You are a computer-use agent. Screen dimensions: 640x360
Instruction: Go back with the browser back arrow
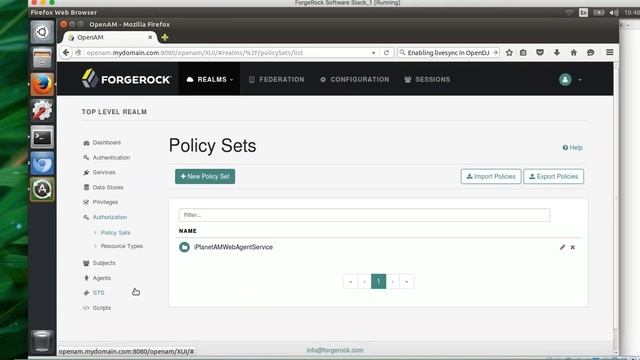[x=66, y=53]
